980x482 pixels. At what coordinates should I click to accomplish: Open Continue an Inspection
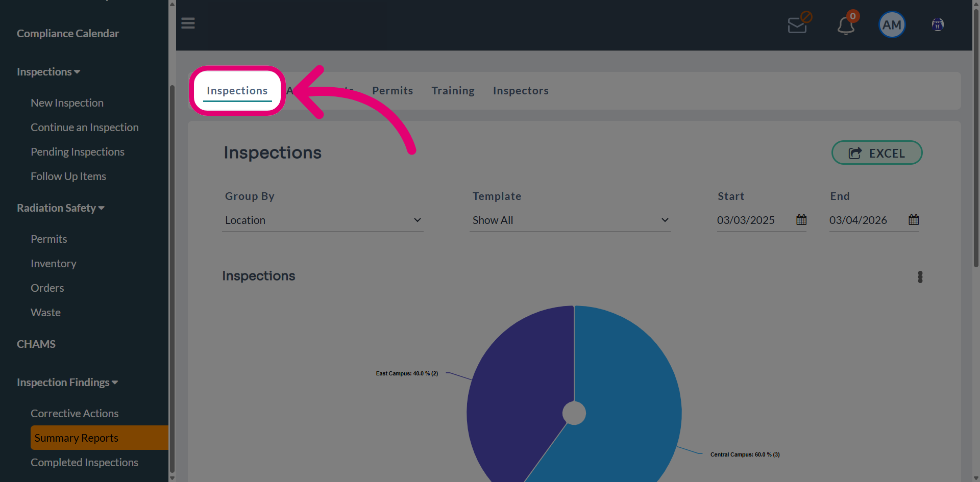(x=85, y=128)
